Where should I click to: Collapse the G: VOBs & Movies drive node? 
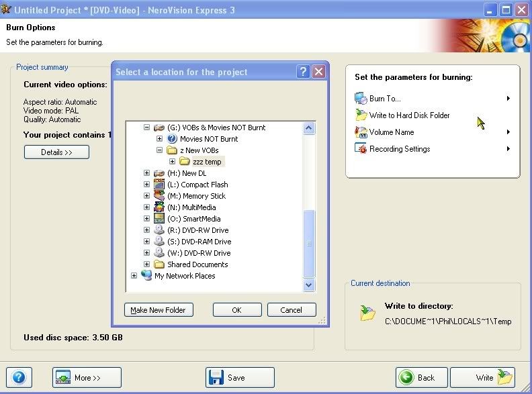pyautogui.click(x=146, y=128)
